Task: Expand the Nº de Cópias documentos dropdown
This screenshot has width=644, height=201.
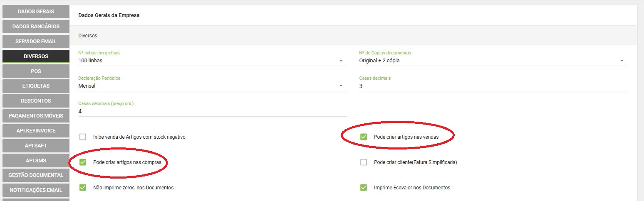Action: (493, 61)
